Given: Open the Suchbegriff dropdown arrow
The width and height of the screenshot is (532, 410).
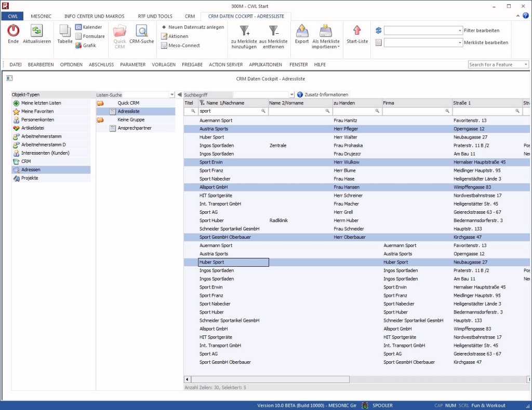Looking at the screenshot, I should [x=292, y=95].
